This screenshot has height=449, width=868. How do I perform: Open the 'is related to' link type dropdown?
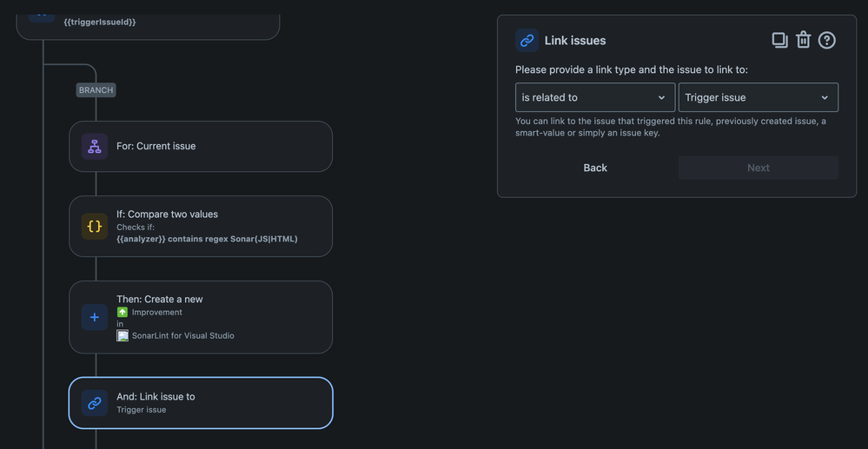(595, 97)
